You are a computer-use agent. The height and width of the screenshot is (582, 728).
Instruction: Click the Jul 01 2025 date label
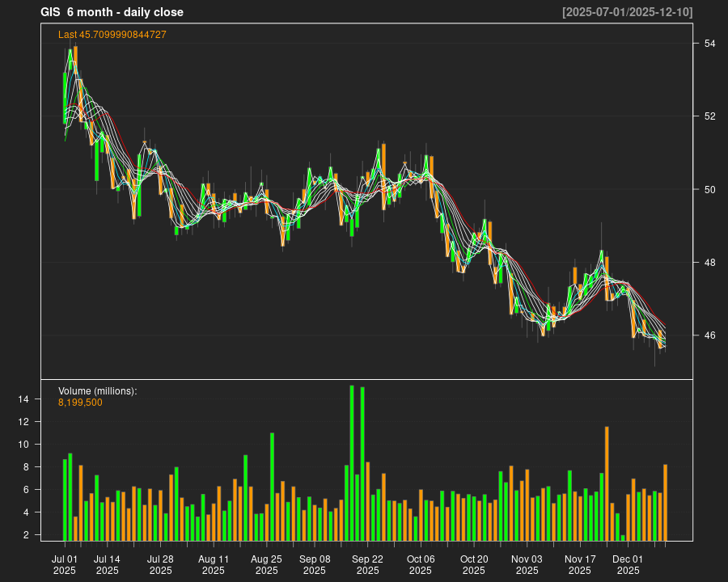pos(65,564)
